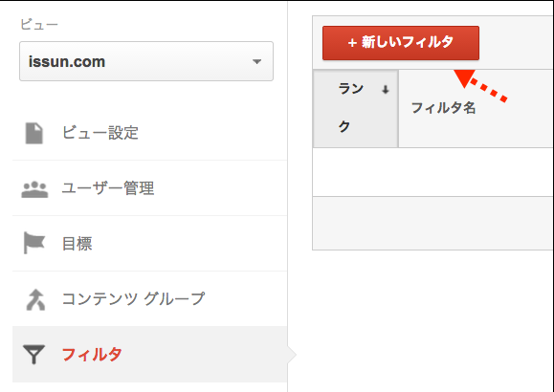
Task: Click the people icon for ユーザー管理
Action: coord(34,189)
